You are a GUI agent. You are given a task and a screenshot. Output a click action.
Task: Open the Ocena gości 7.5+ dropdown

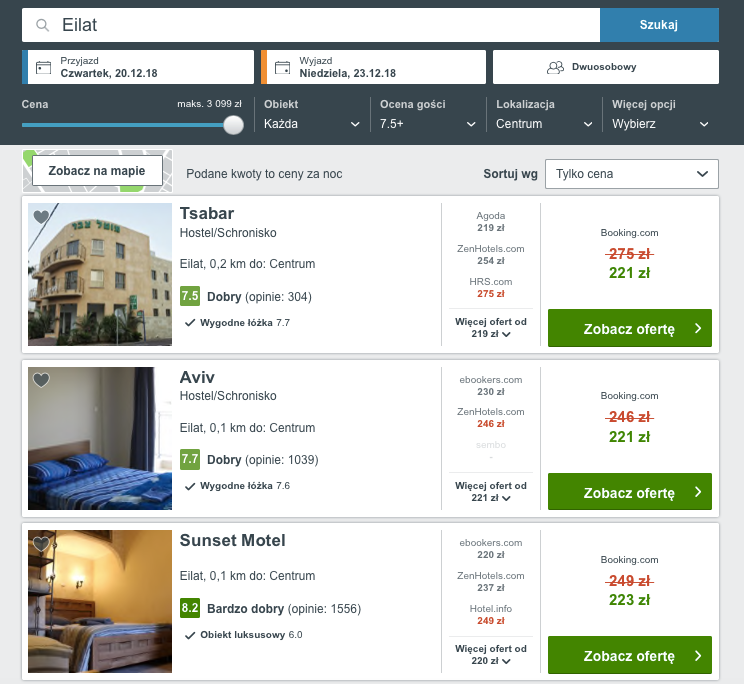428,124
